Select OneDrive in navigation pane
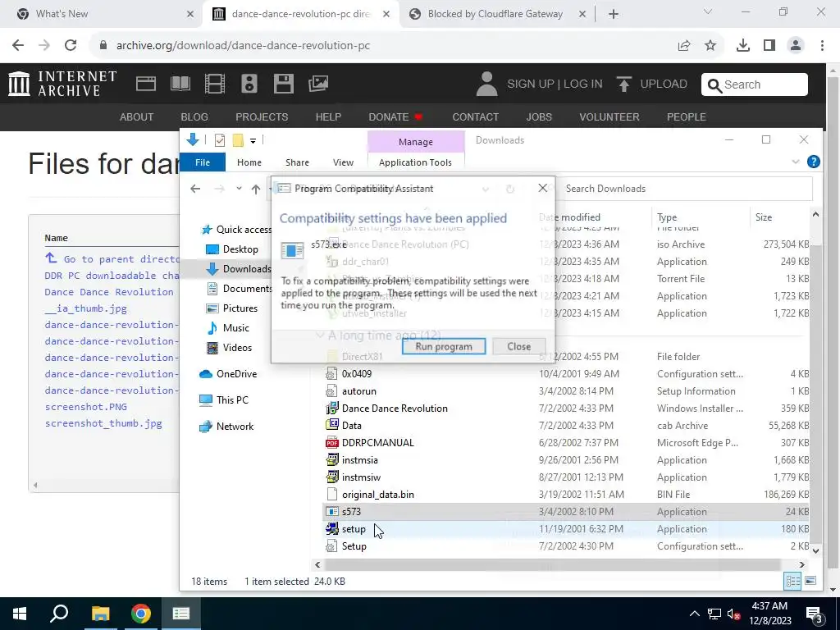This screenshot has height=630, width=840. [x=236, y=374]
